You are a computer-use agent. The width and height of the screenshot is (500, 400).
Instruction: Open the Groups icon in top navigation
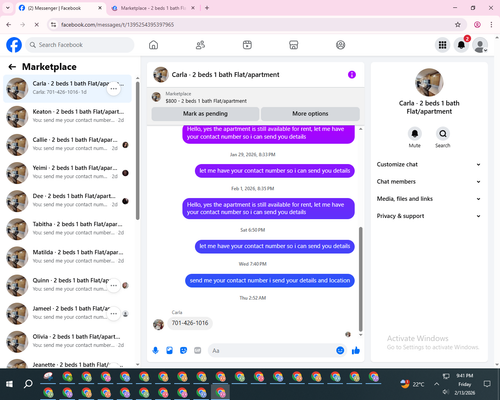click(340, 45)
